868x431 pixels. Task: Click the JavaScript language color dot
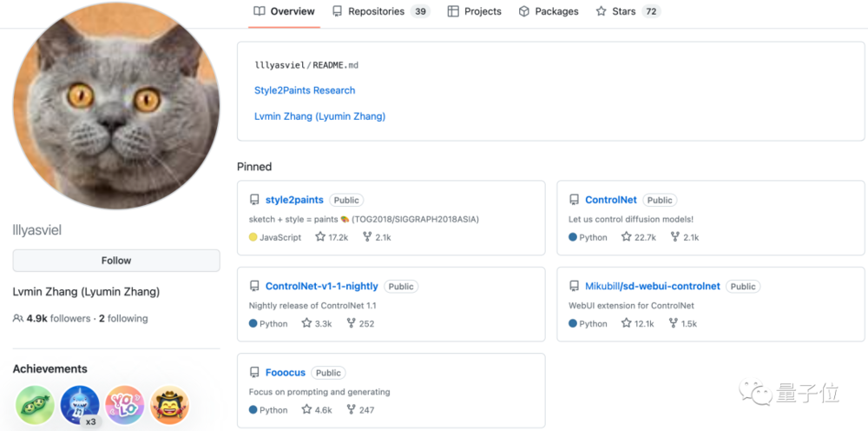tap(253, 237)
